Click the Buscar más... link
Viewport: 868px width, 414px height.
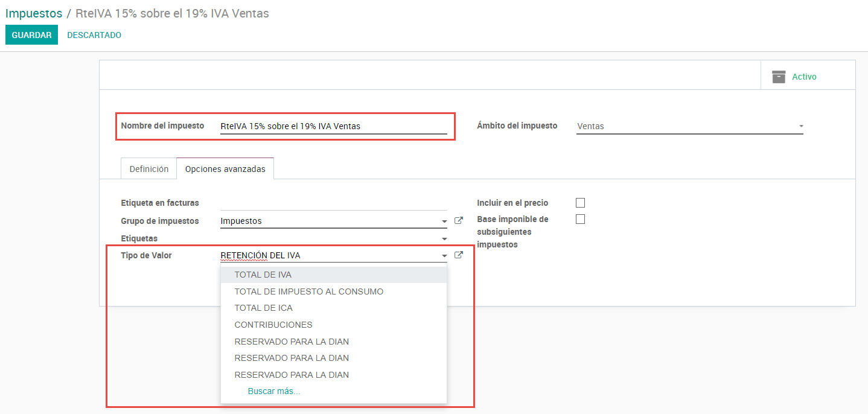click(274, 391)
